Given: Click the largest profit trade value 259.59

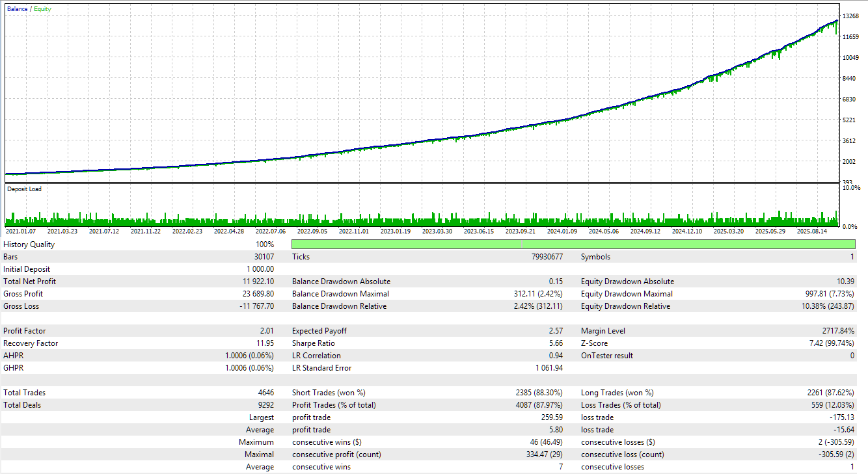Looking at the screenshot, I should (x=552, y=417).
